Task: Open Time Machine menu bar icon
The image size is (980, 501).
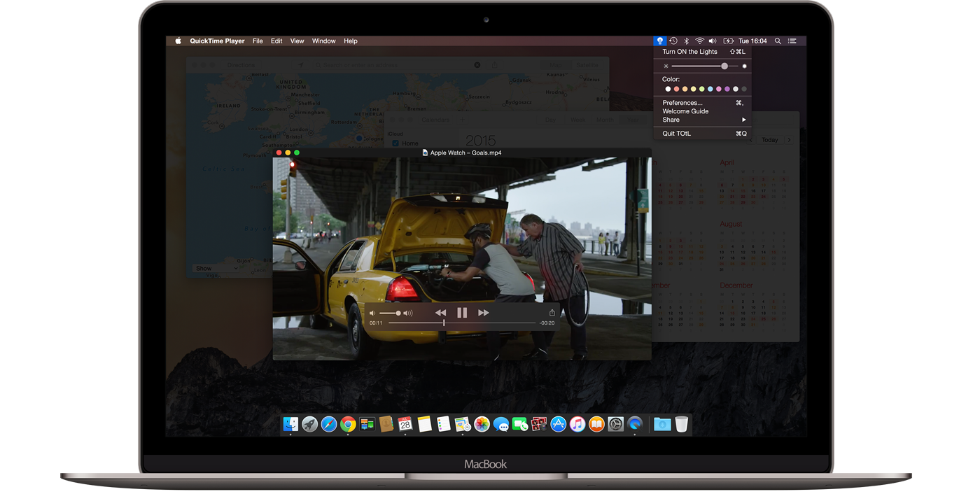Action: 673,41
